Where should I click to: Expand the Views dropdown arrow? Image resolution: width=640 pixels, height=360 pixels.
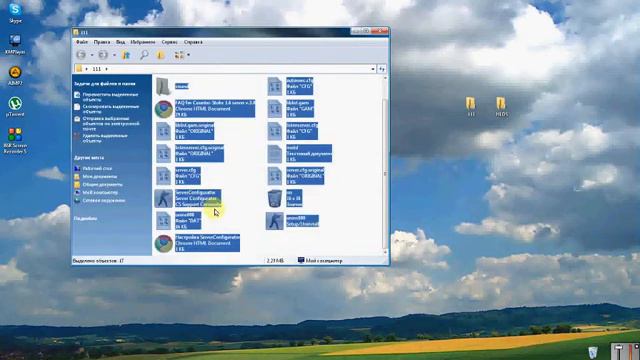(x=188, y=55)
